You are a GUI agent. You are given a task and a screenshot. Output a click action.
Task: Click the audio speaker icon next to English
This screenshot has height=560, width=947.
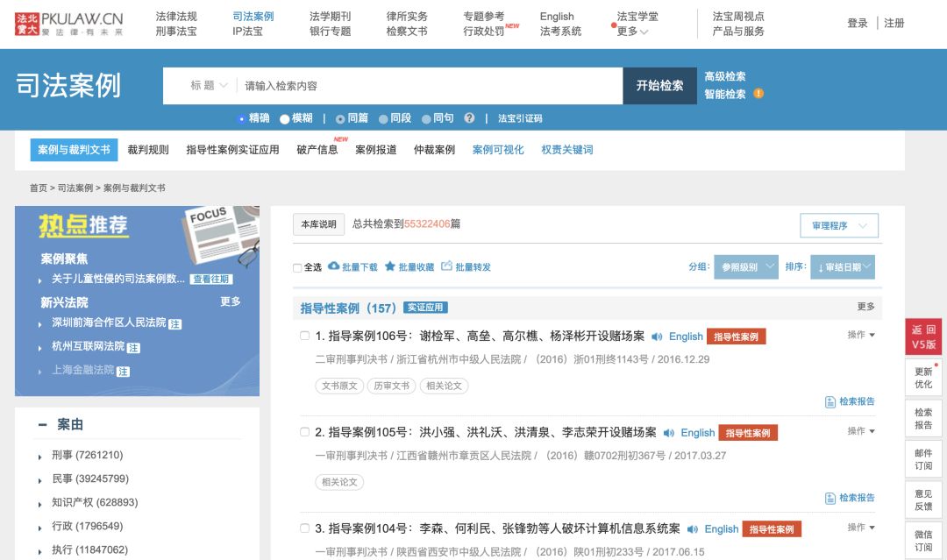[x=656, y=337]
